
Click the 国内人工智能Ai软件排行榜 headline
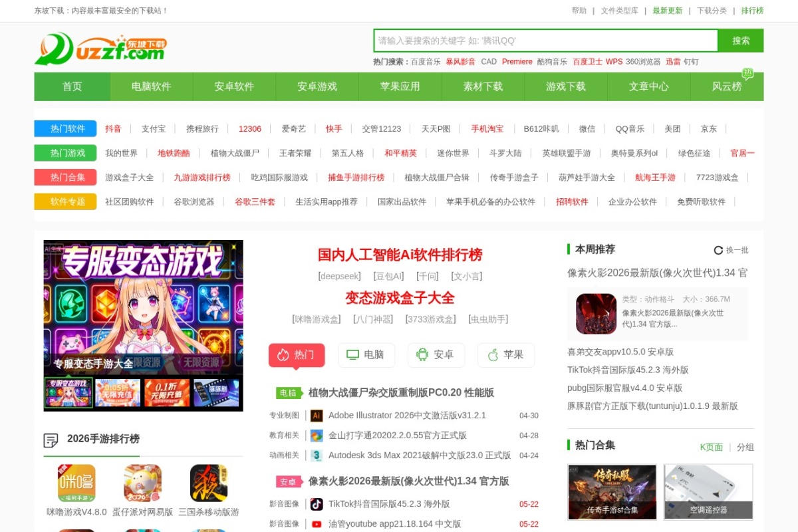point(400,255)
